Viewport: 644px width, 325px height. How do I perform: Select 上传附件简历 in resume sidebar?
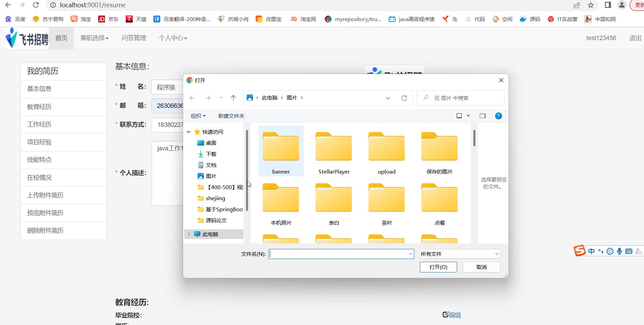point(64,195)
